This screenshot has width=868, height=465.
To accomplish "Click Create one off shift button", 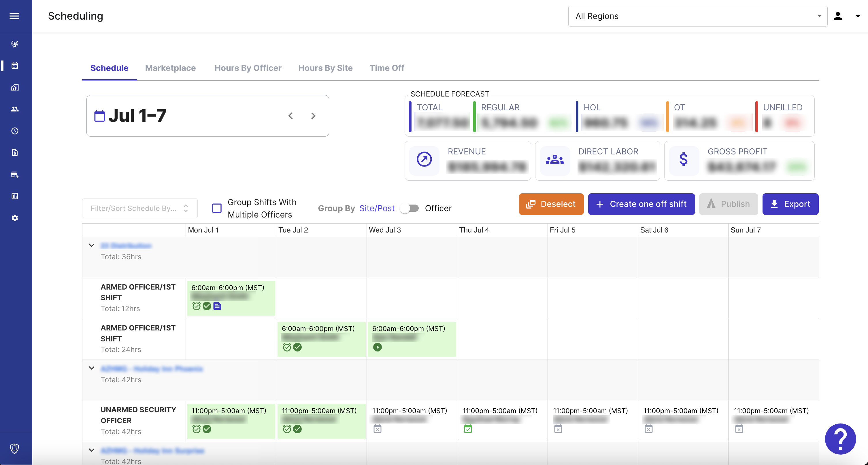I will 641,204.
